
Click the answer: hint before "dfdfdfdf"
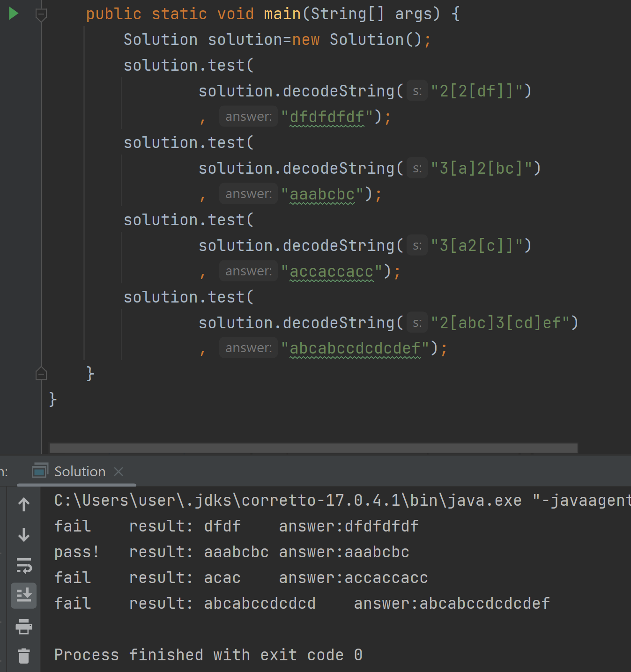click(x=248, y=117)
